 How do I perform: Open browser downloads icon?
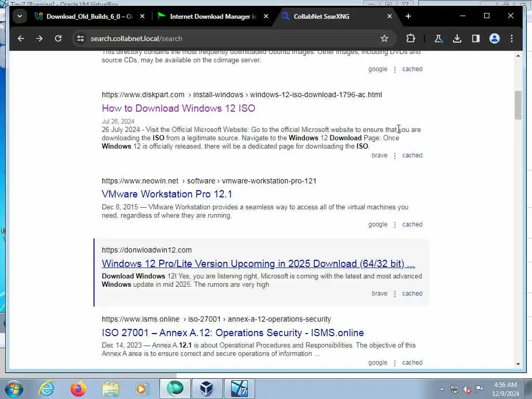click(457, 38)
